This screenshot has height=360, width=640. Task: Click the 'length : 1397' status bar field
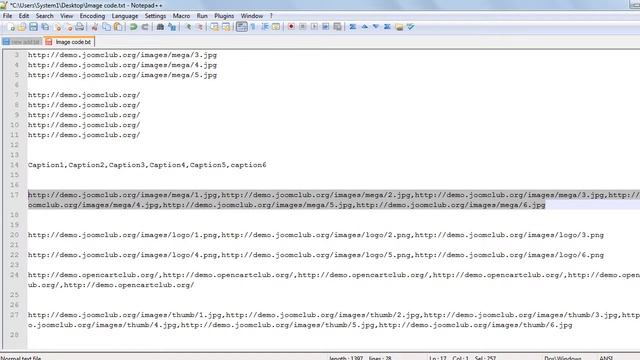(x=346, y=358)
